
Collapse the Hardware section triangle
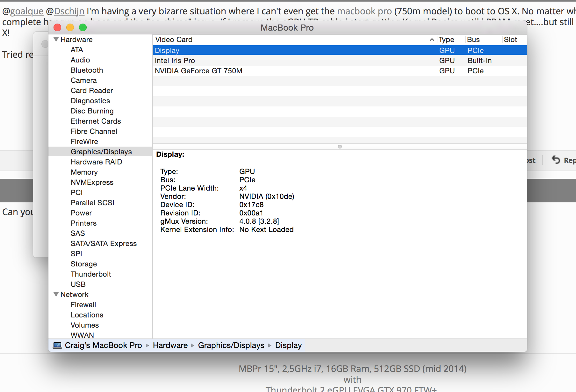[x=56, y=40]
